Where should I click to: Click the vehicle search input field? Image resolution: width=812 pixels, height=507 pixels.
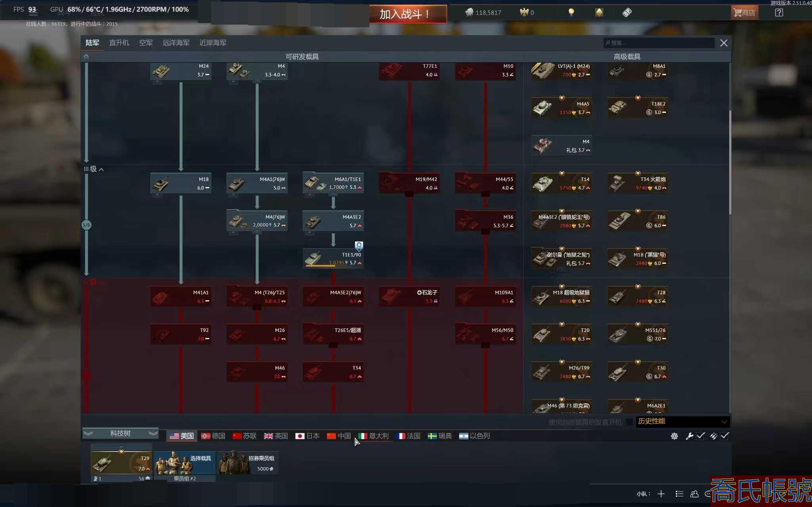tap(659, 43)
